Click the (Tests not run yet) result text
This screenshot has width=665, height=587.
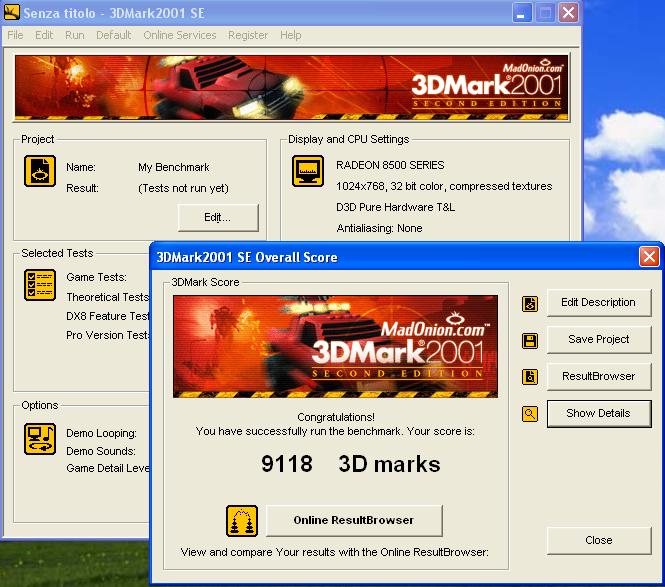183,188
